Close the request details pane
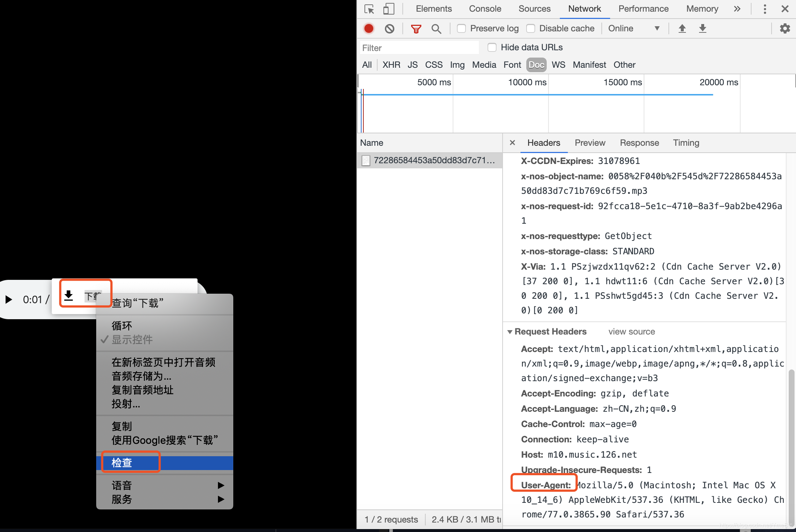Viewport: 796px width, 532px height. (512, 142)
